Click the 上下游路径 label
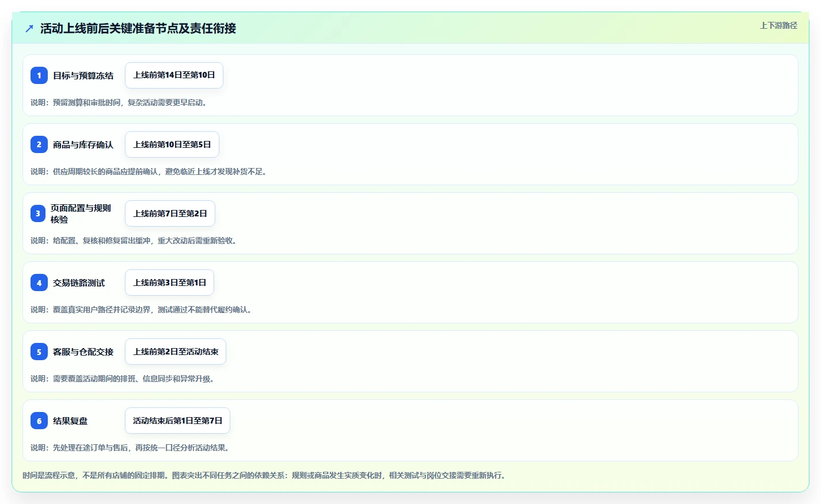Viewport: 821px width, 504px height. [x=778, y=25]
